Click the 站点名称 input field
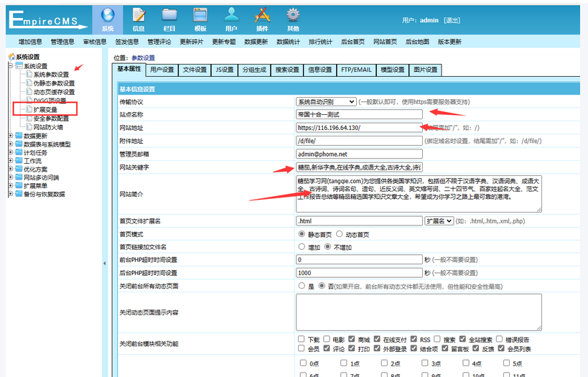The height and width of the screenshot is (377, 588). pyautogui.click(x=359, y=114)
